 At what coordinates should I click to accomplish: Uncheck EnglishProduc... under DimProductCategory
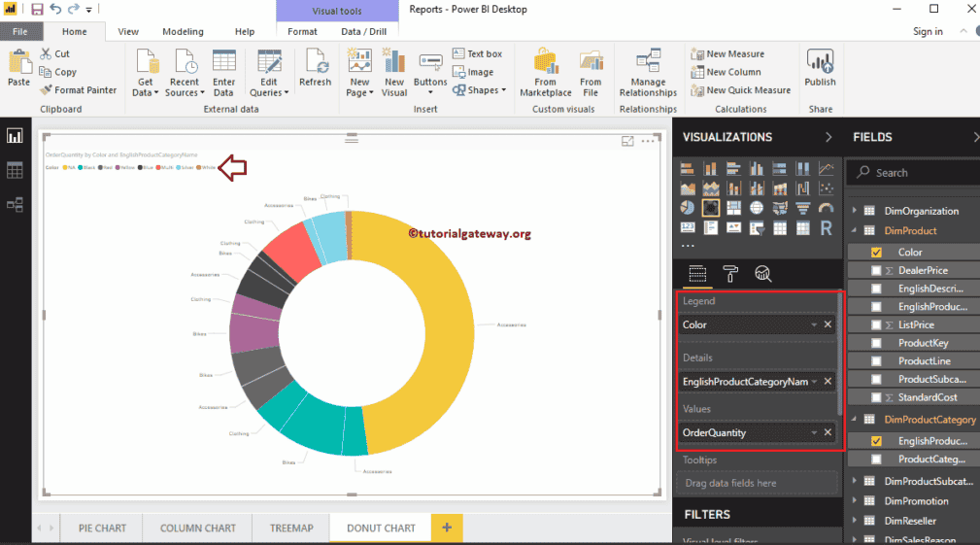876,441
